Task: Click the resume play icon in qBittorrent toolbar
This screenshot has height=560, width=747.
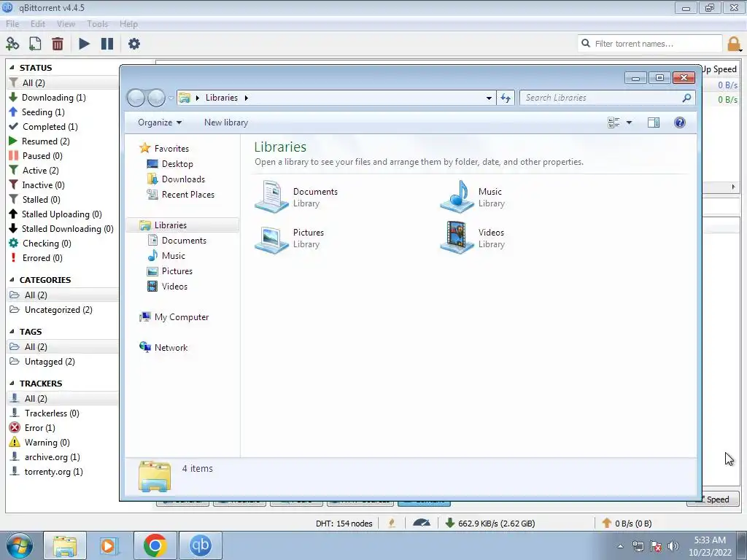Action: 84,44
